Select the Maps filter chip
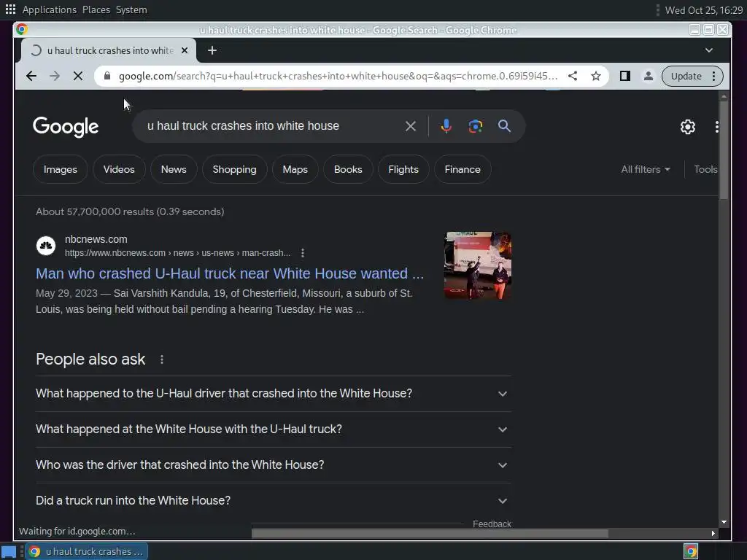Screen dimensions: 747x560 (295, 169)
